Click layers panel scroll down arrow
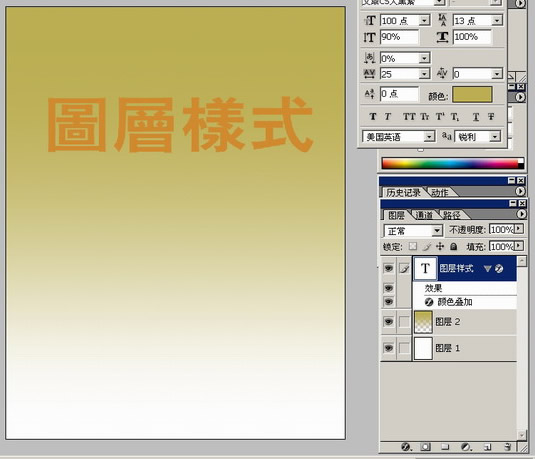Screen dimensions: 535x459 click(x=522, y=435)
